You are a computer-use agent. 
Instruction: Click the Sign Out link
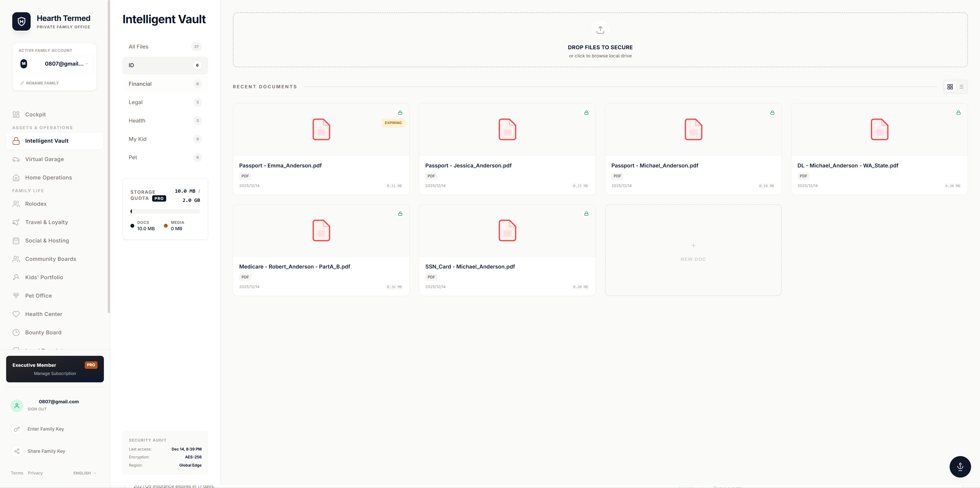tap(37, 409)
